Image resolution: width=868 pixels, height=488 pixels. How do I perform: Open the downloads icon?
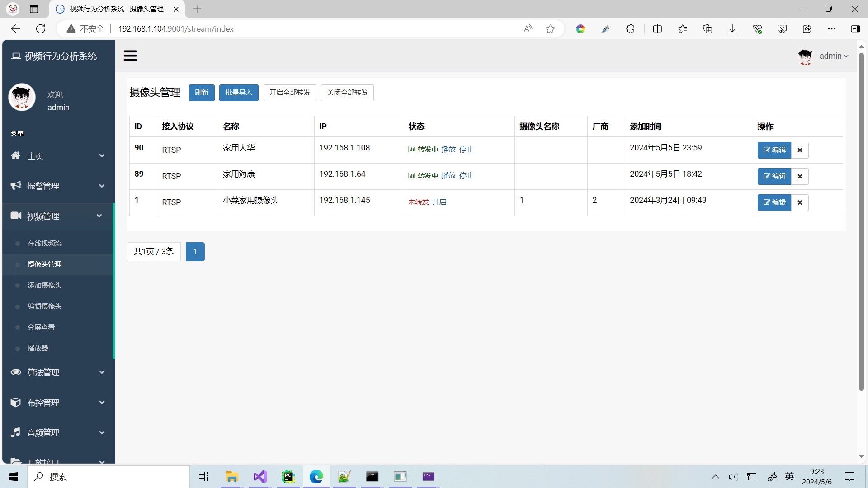(732, 29)
